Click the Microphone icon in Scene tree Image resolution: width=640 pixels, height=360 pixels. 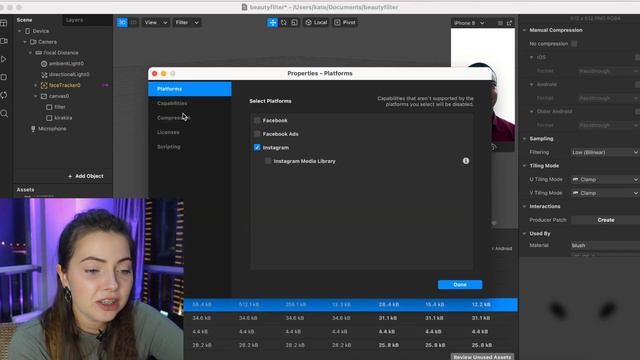tap(33, 129)
